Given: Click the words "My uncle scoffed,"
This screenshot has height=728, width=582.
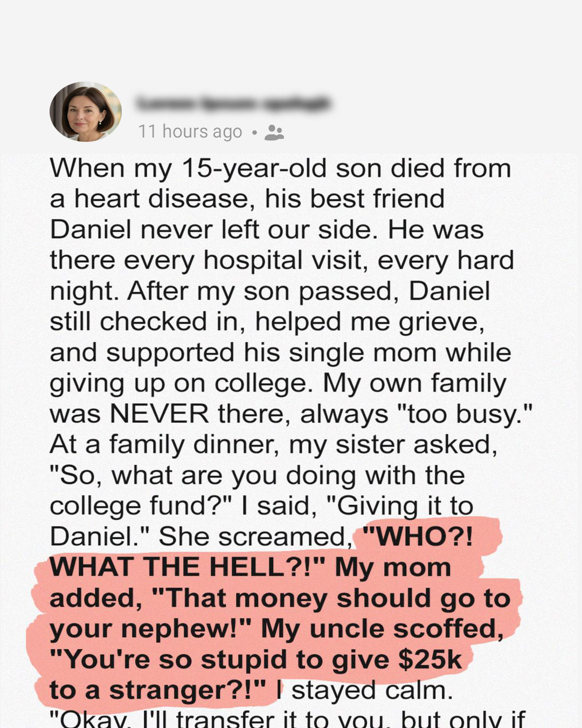Looking at the screenshot, I should point(382,629).
